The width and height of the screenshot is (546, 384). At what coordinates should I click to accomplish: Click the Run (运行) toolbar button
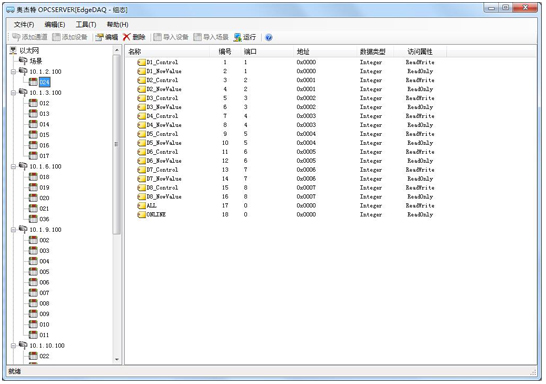[245, 37]
